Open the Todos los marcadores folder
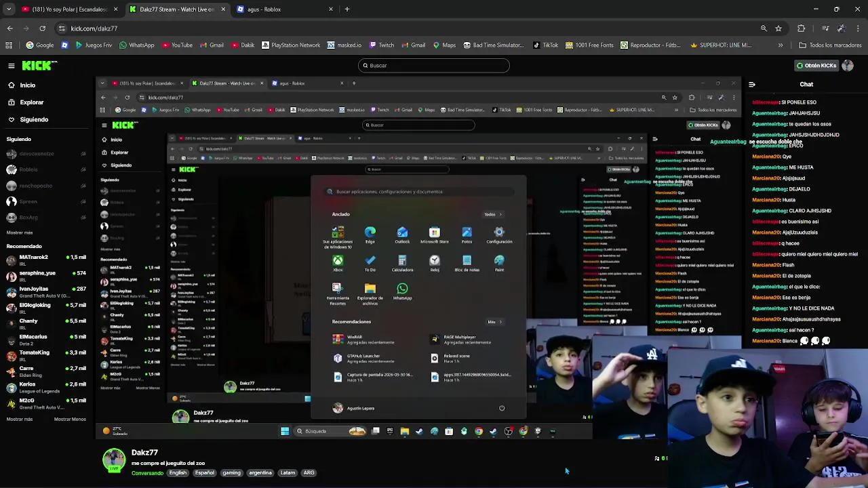Viewport: 868px width, 488px height. (830, 45)
